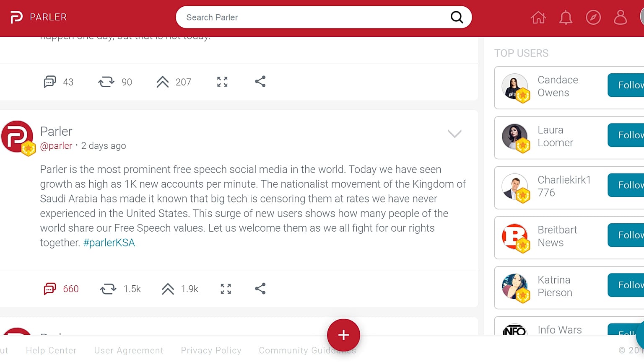The width and height of the screenshot is (644, 362).
Task: Open the Community Guidelines footer link
Action: (x=307, y=350)
